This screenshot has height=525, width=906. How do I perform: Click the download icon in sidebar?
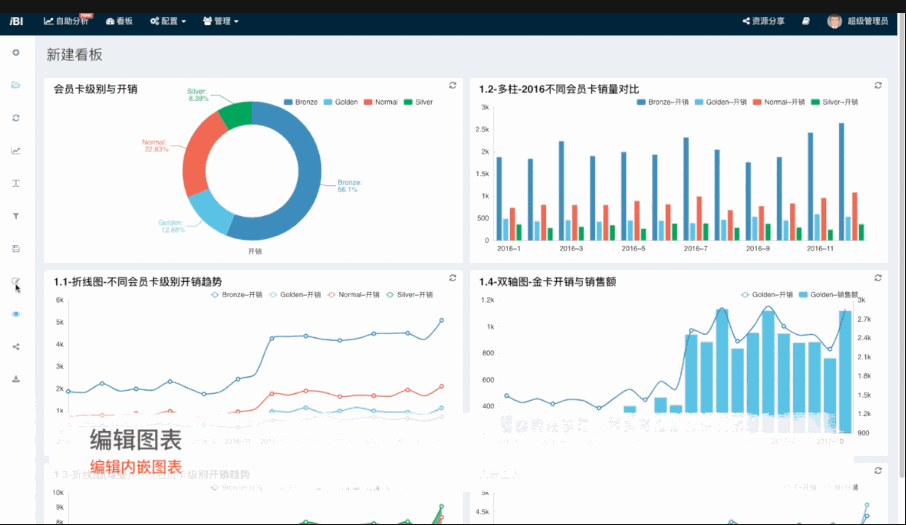(x=16, y=379)
